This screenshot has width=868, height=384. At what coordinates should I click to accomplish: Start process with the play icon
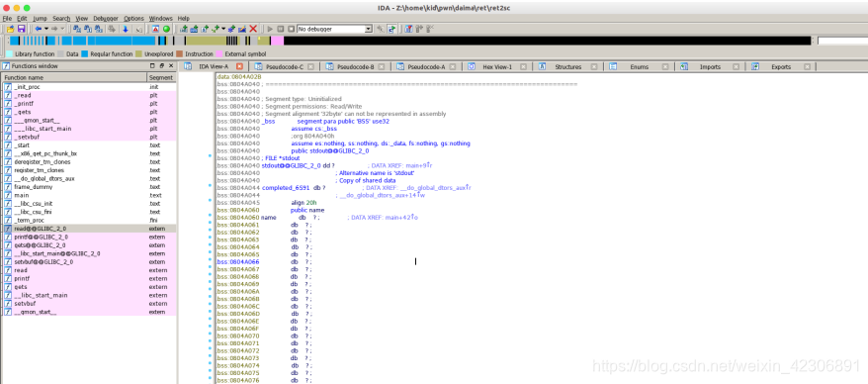click(x=270, y=29)
